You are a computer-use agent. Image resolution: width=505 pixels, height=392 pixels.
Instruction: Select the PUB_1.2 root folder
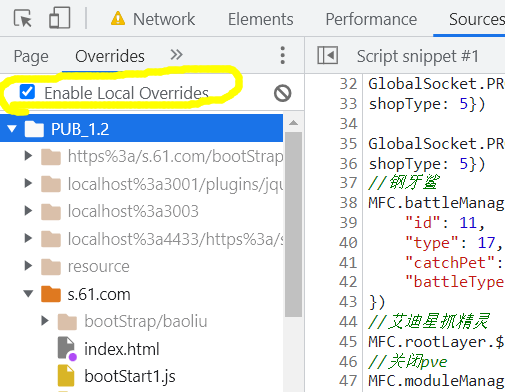click(x=141, y=128)
